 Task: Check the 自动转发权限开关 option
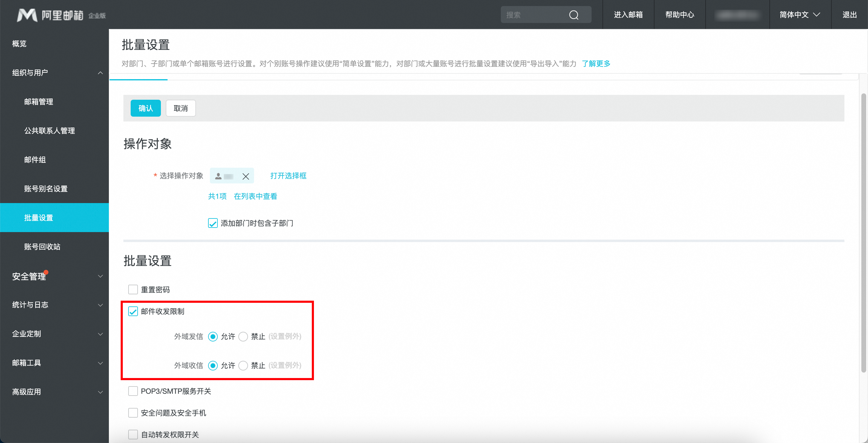(x=133, y=434)
